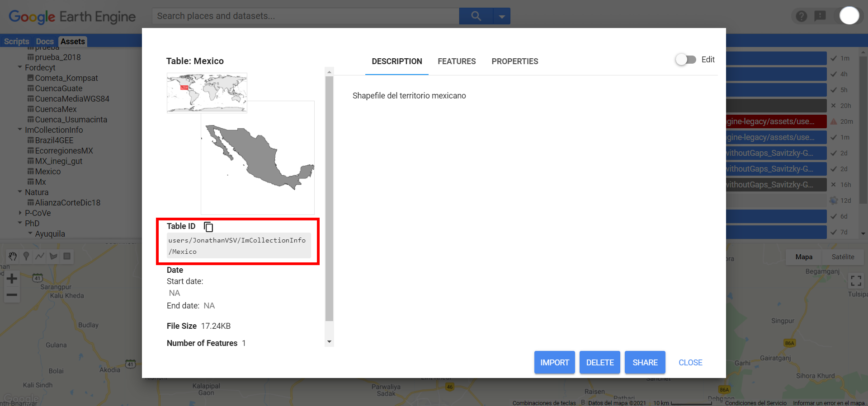This screenshot has width=868, height=406.
Task: Open Informar un error en el mapa link
Action: [829, 403]
